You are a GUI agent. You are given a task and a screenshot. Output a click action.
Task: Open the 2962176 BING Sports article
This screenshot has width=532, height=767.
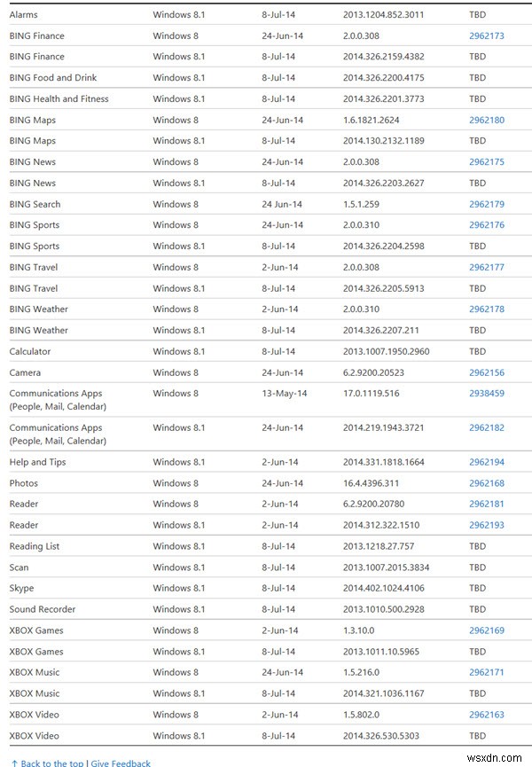click(x=486, y=225)
